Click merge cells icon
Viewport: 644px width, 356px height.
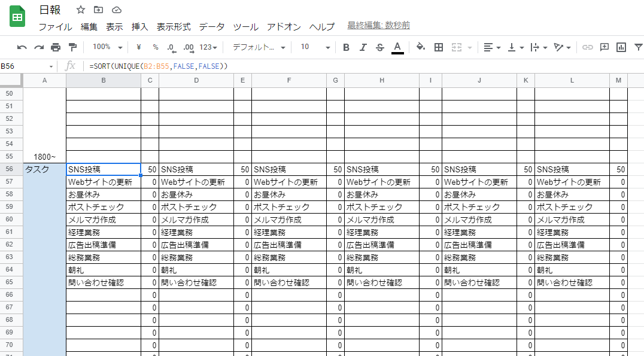tap(457, 47)
